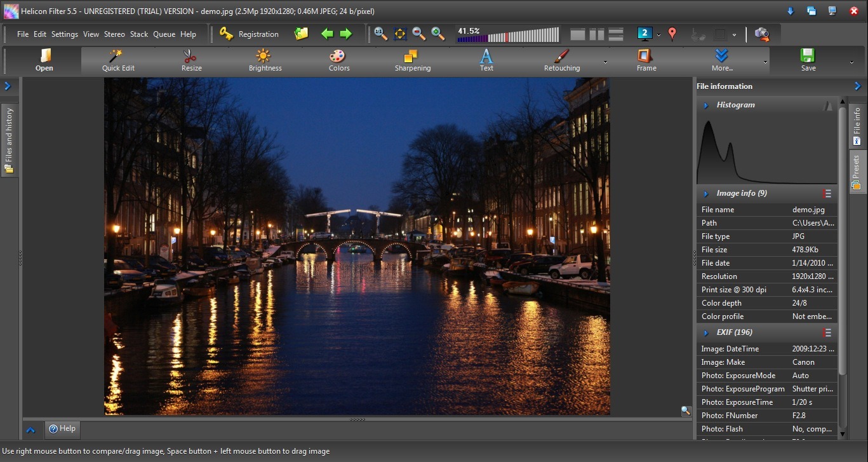Open a file via the Open folder icon
Image resolution: width=868 pixels, height=462 pixels.
coord(44,60)
